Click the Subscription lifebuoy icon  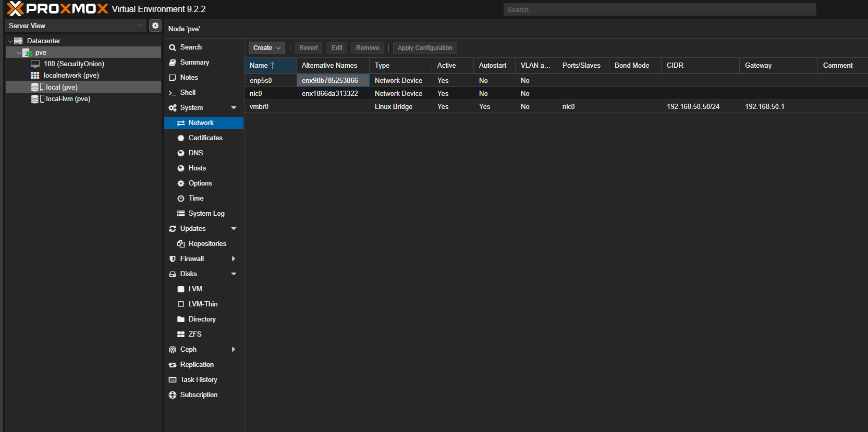point(173,395)
